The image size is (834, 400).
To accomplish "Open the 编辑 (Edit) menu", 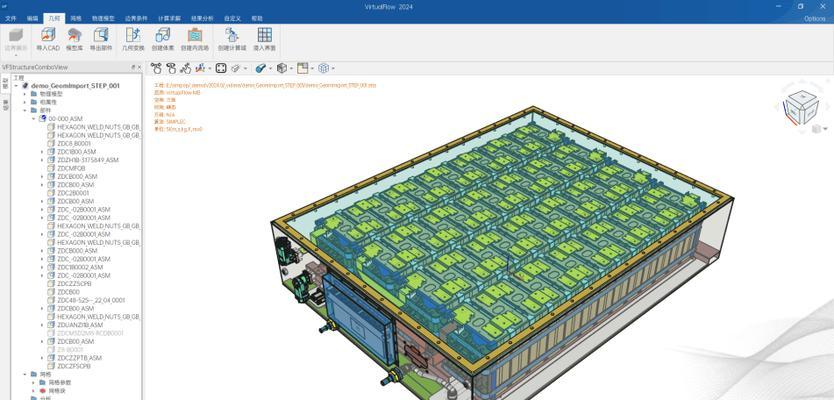I will 32,19.
